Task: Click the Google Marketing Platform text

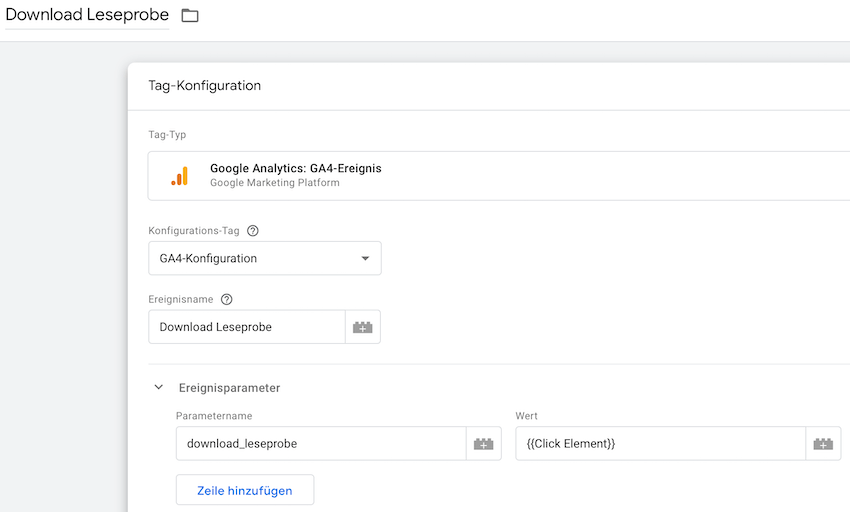Action: coord(275,183)
